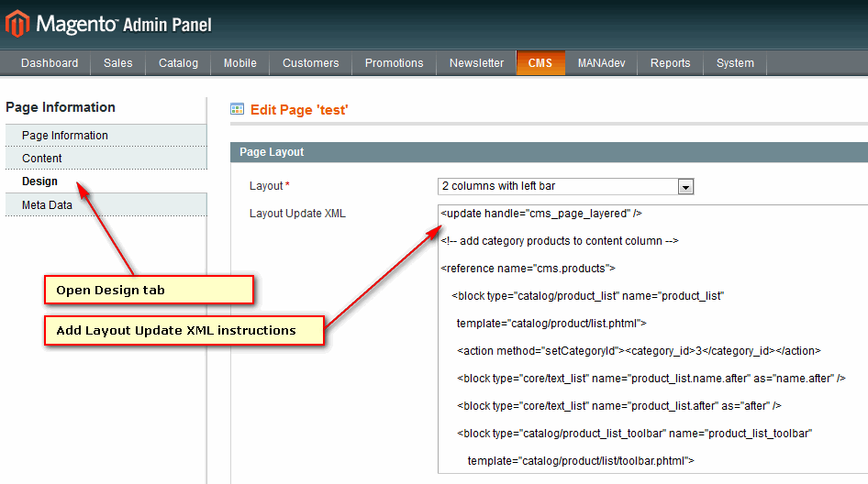
Task: Click the toolbar.phtml template line
Action: (x=581, y=461)
